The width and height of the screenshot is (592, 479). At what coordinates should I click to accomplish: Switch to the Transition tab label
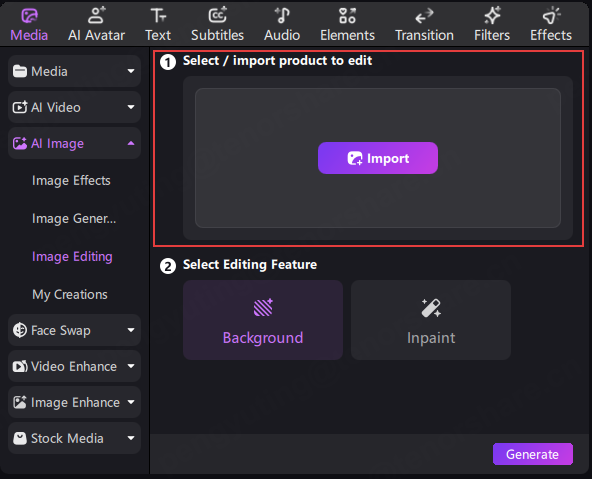coord(424,35)
